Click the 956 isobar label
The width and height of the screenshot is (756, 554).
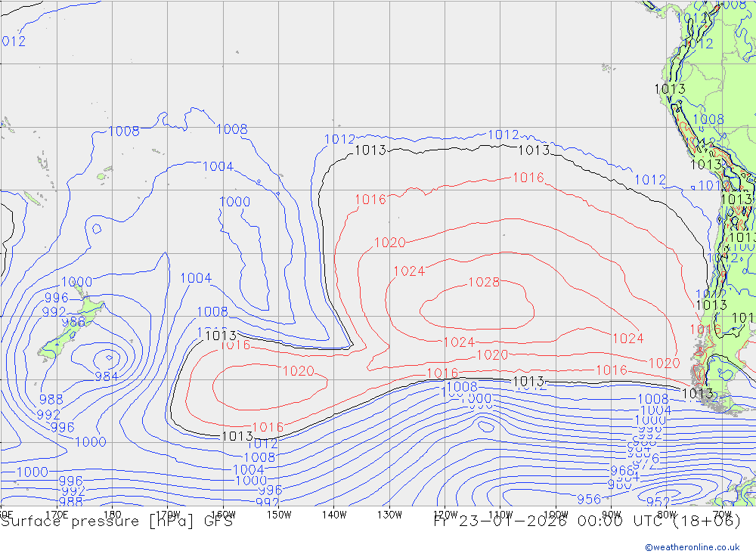589,499
